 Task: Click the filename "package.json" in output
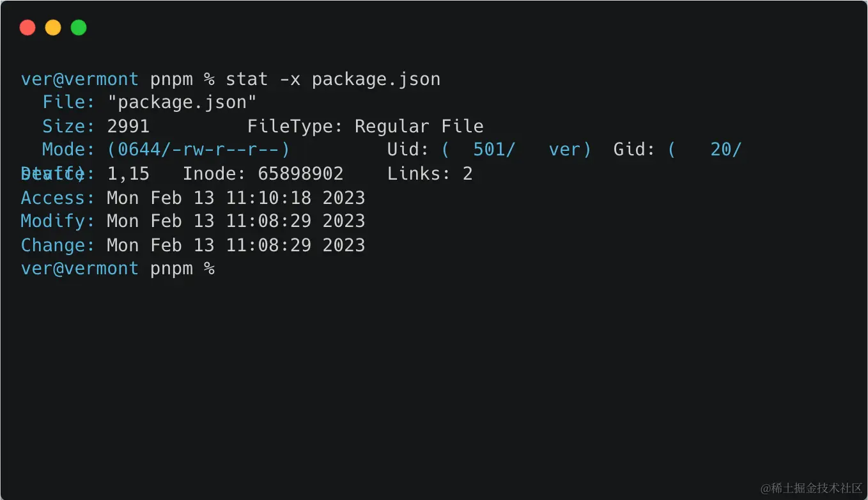click(x=183, y=101)
